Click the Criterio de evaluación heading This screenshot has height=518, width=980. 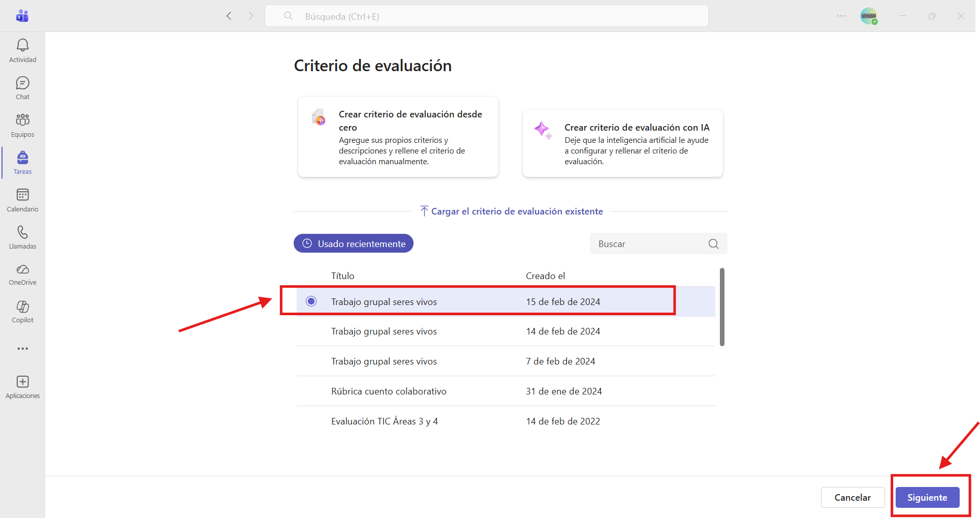tap(373, 66)
